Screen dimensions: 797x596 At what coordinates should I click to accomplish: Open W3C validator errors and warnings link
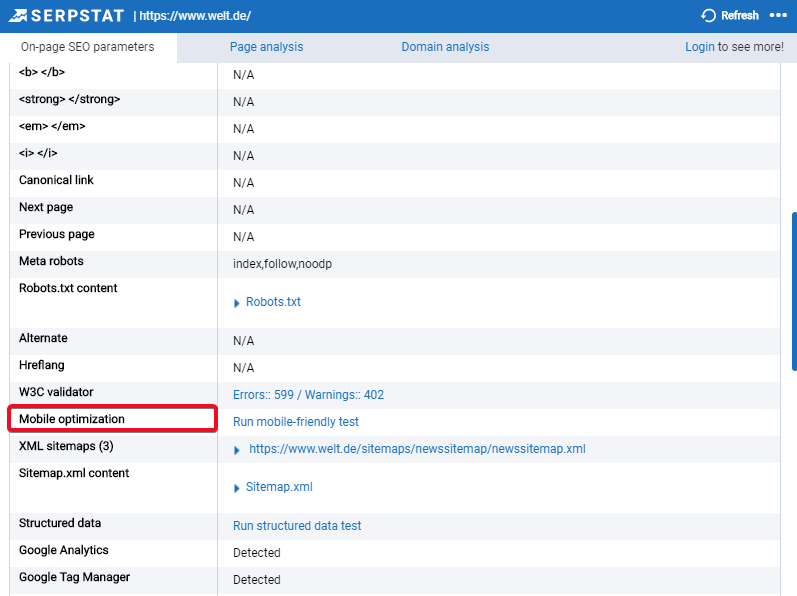pyautogui.click(x=309, y=395)
